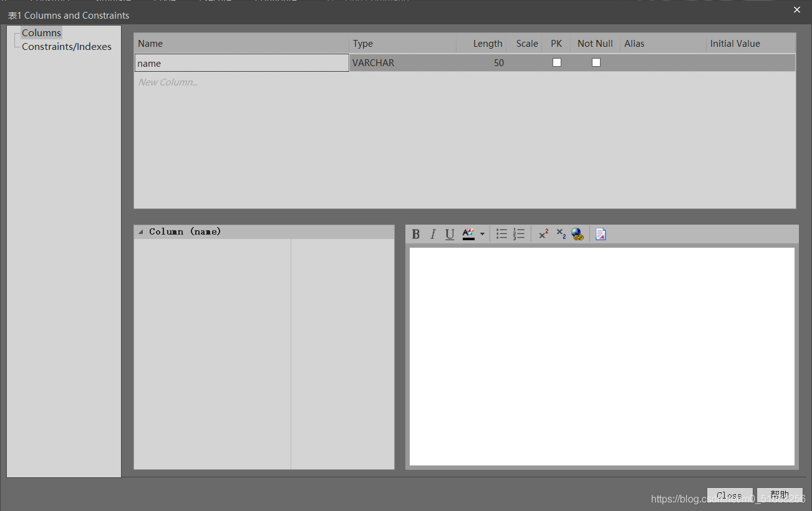
Task: Click inside the white notes text area
Action: click(x=602, y=356)
